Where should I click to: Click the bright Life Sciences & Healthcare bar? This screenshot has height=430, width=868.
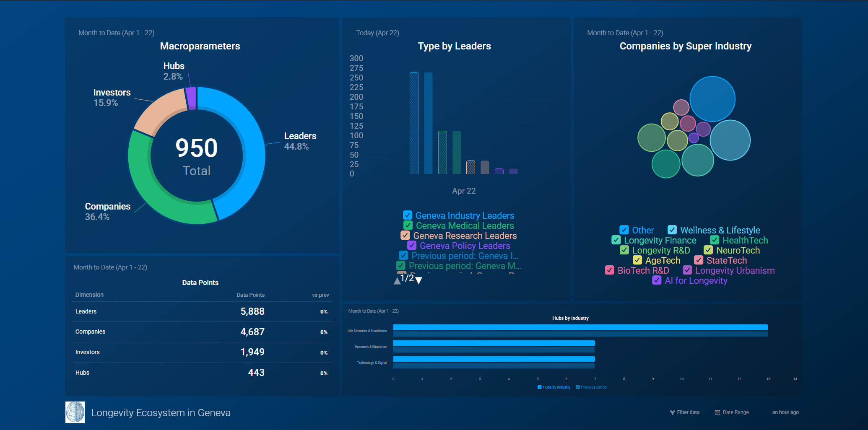[x=580, y=327]
